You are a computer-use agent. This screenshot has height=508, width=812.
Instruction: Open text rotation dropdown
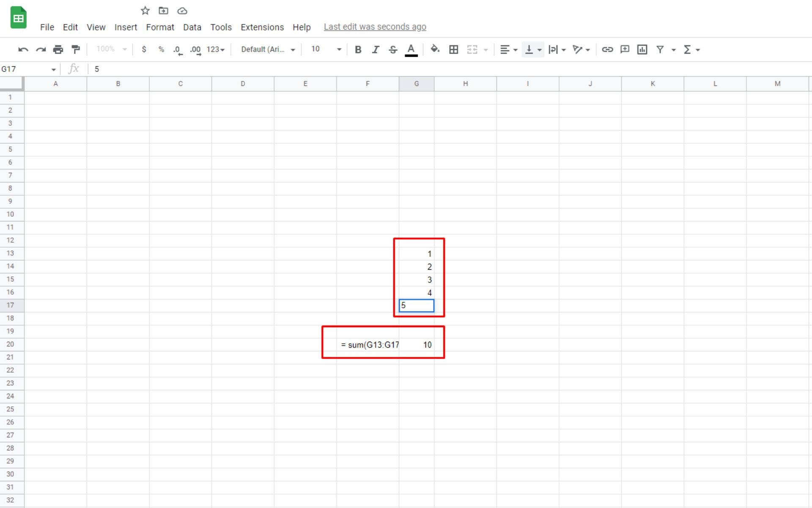coord(581,50)
